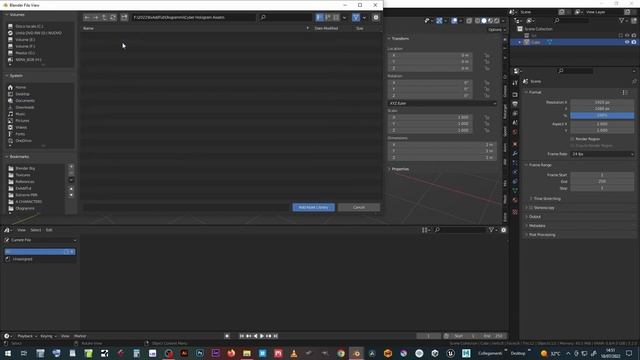
Task: Click Resolution X value field
Action: pyautogui.click(x=602, y=102)
